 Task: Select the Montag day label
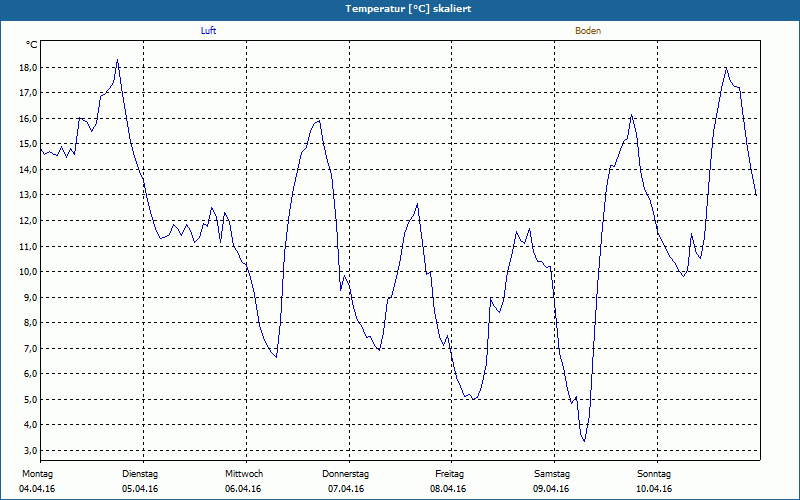point(37,474)
